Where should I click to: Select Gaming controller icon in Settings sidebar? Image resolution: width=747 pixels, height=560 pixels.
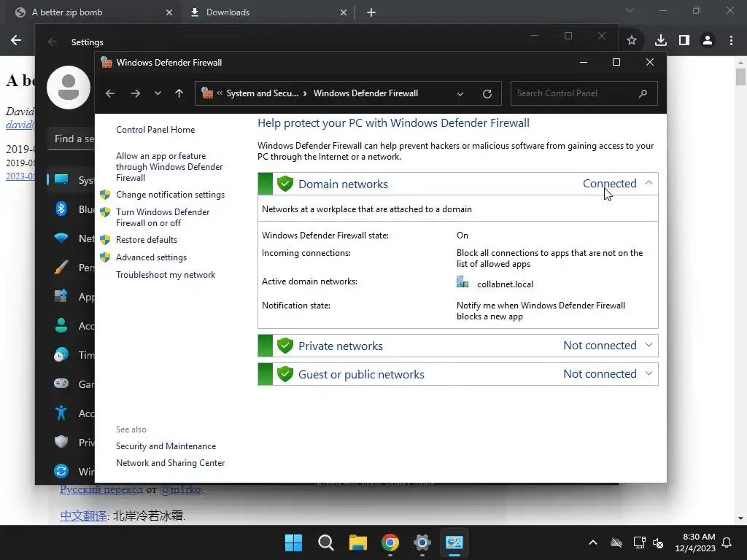(x=61, y=384)
